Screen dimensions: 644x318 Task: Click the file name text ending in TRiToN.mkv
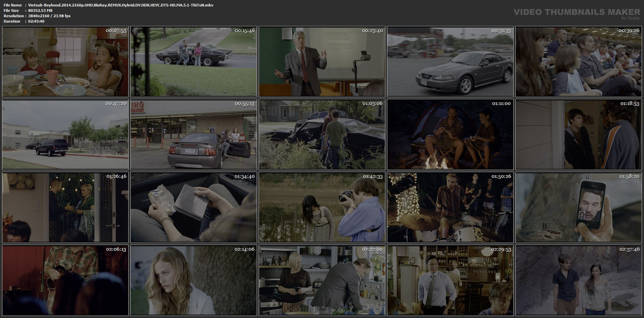tap(121, 5)
